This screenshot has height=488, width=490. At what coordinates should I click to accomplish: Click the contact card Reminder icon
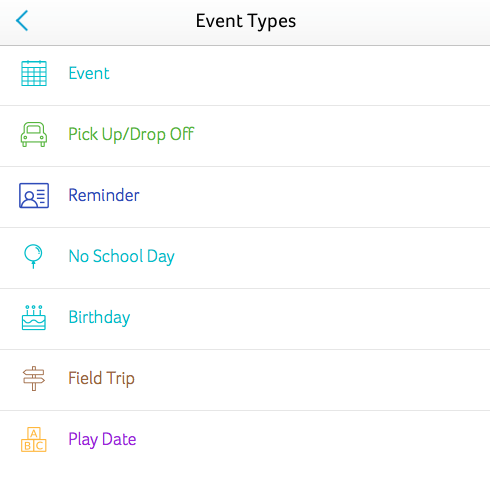34,195
